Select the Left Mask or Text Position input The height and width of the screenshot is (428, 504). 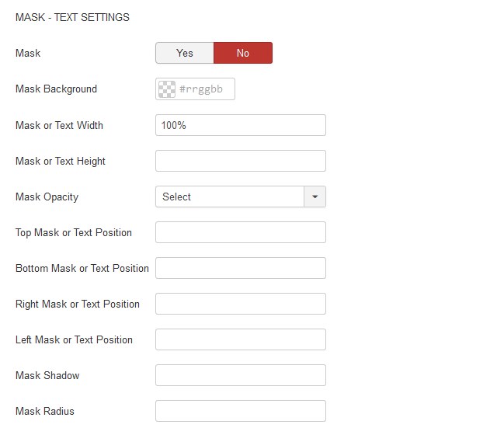coord(241,339)
